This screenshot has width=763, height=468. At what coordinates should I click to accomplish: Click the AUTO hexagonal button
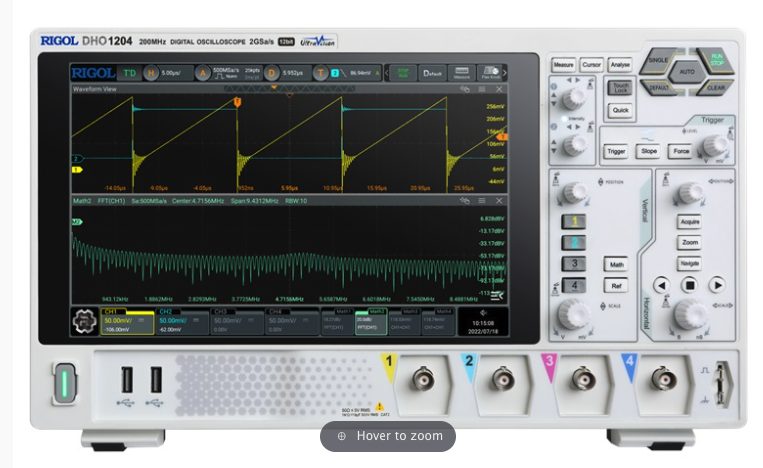[x=687, y=72]
